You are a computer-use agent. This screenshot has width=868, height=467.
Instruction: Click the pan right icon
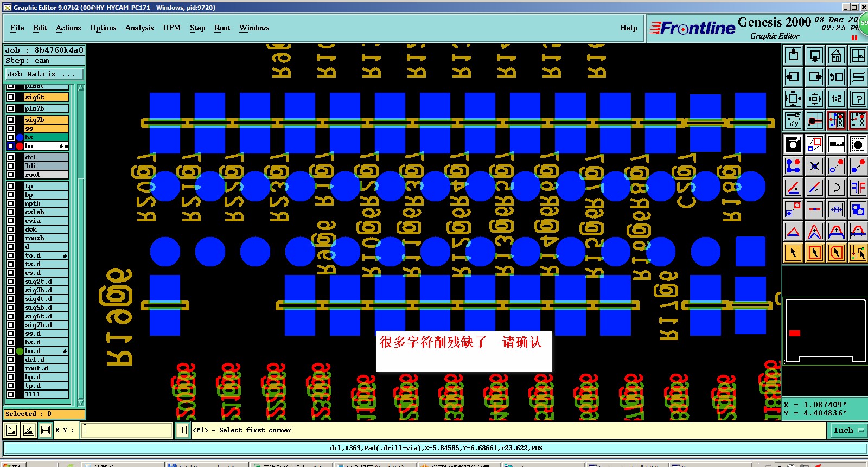pyautogui.click(x=815, y=77)
